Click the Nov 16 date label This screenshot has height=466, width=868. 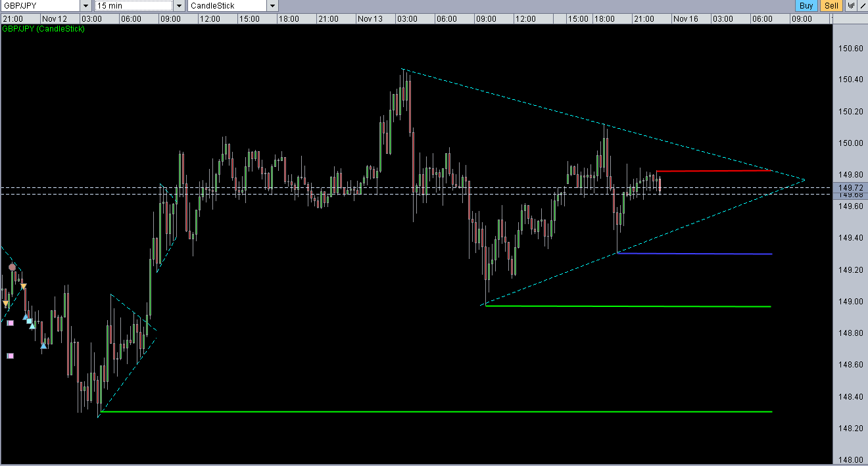(686, 19)
